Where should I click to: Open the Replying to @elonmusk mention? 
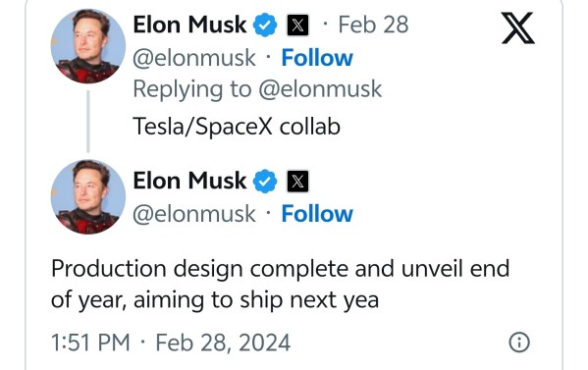tap(320, 89)
